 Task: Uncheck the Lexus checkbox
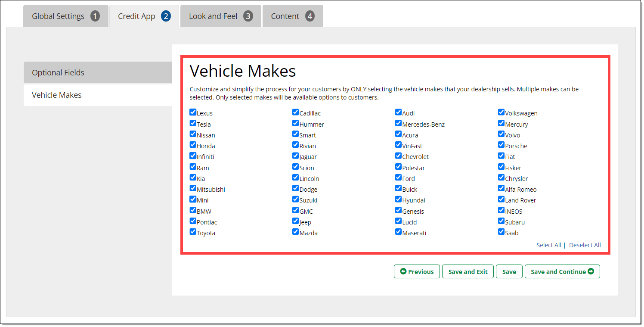[193, 112]
